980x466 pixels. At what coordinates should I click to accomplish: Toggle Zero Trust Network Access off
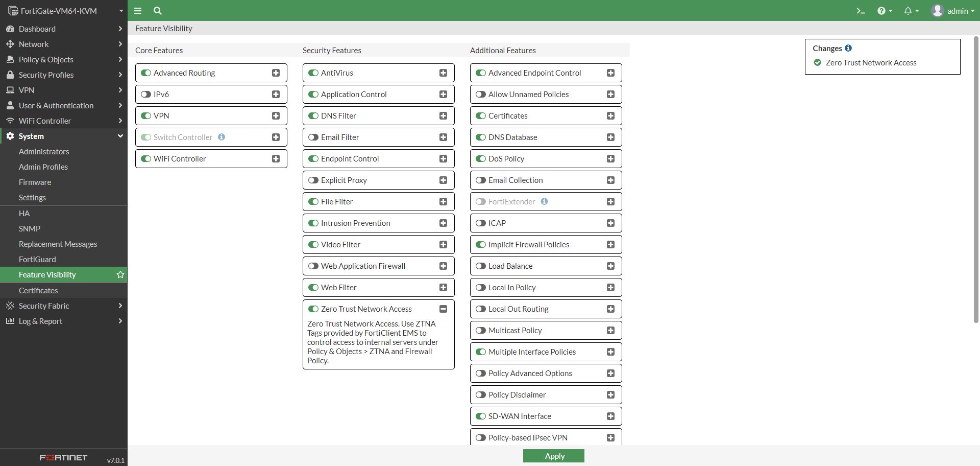tap(313, 309)
